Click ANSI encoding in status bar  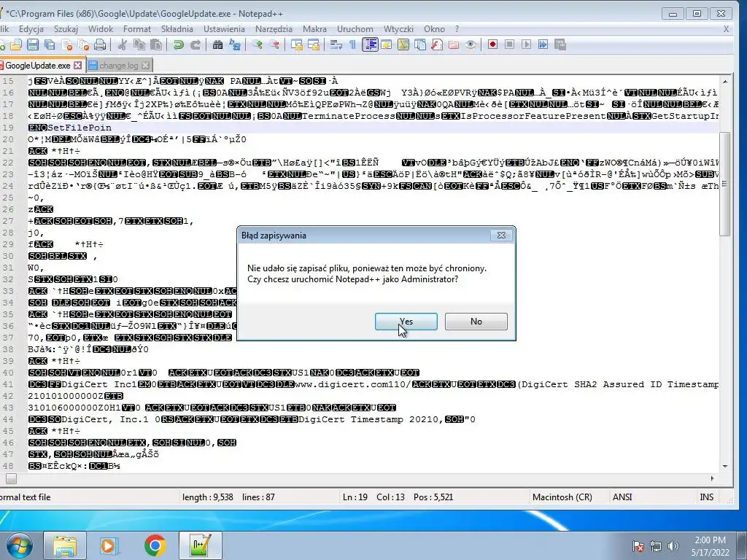(x=622, y=497)
